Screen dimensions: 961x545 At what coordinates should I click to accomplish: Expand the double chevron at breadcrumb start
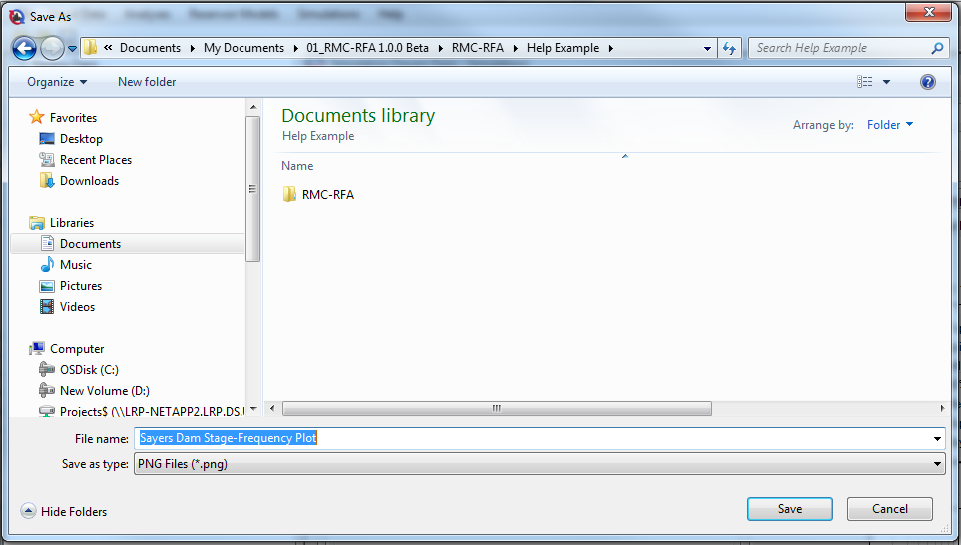108,48
